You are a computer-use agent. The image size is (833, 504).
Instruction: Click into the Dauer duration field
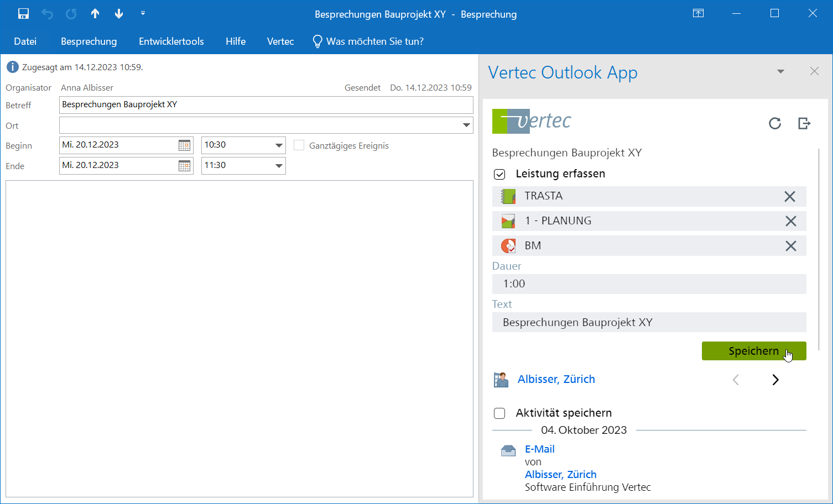[x=648, y=284]
